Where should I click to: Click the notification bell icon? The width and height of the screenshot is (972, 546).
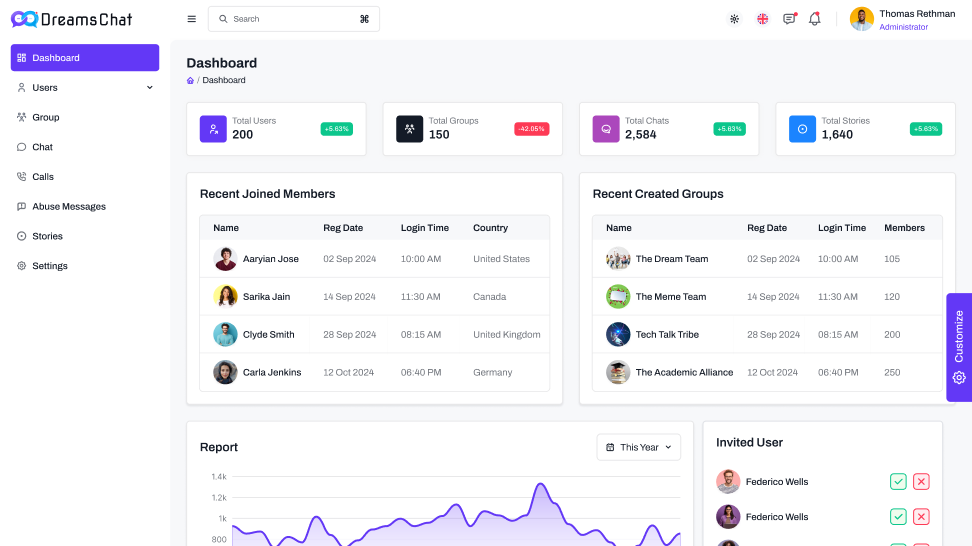pos(815,19)
